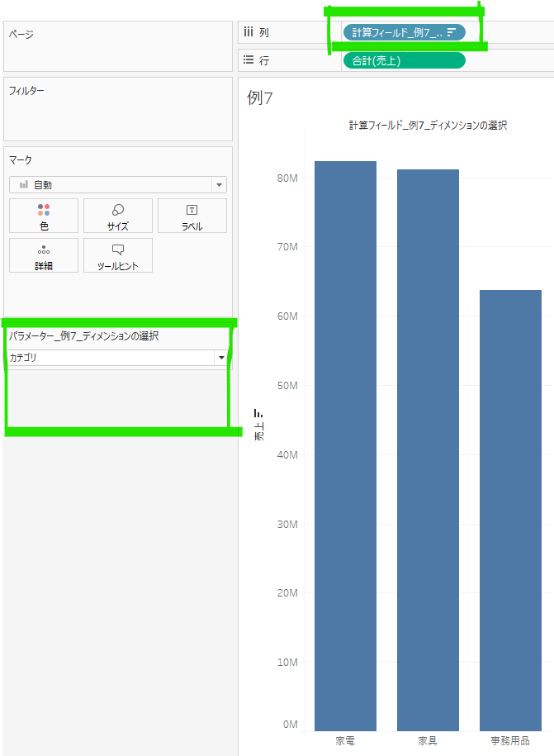Click the 行 (Rows) shelf icon

248,59
